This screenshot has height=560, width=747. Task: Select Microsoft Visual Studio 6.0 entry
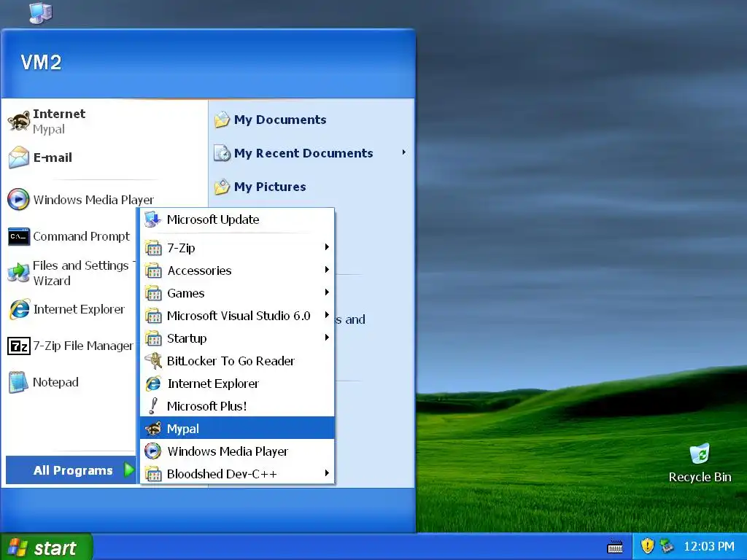tap(237, 316)
